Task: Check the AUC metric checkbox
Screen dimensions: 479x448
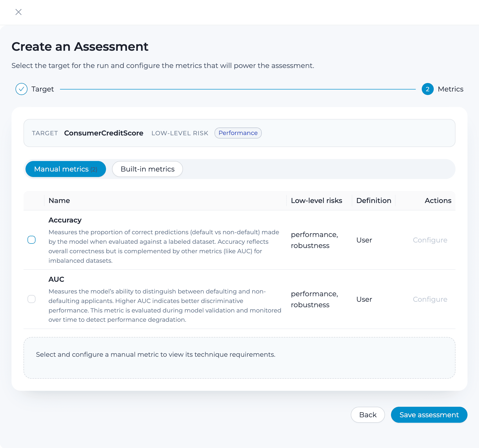Action: 31,299
